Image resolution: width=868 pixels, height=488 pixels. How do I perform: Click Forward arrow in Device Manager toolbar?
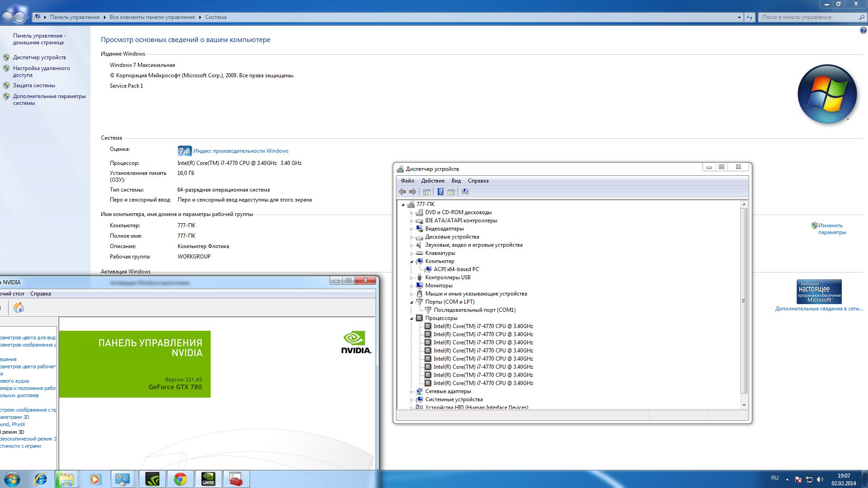click(x=412, y=192)
